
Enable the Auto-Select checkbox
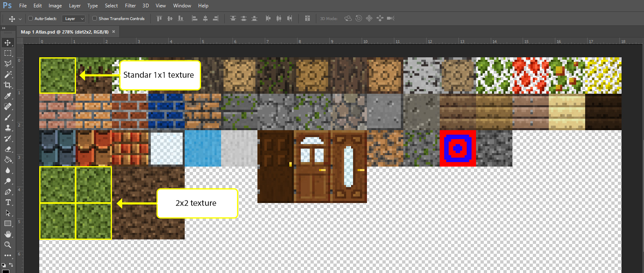tap(30, 18)
